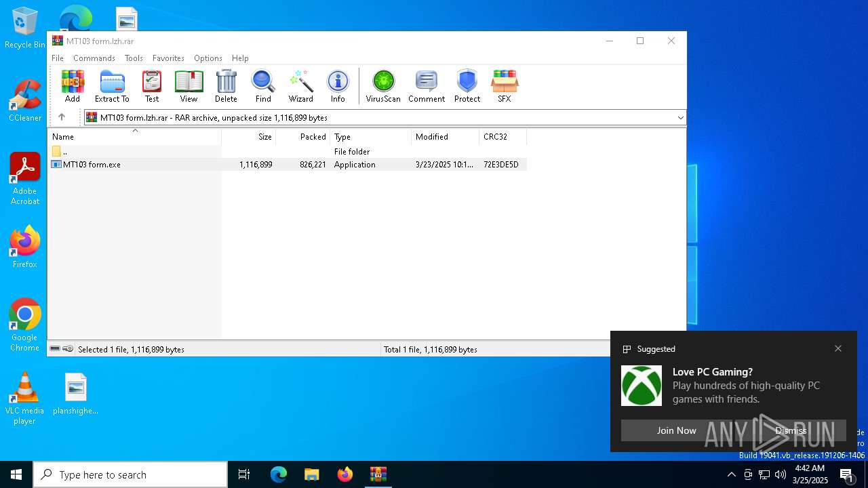Sort by the Modified column header

point(446,137)
